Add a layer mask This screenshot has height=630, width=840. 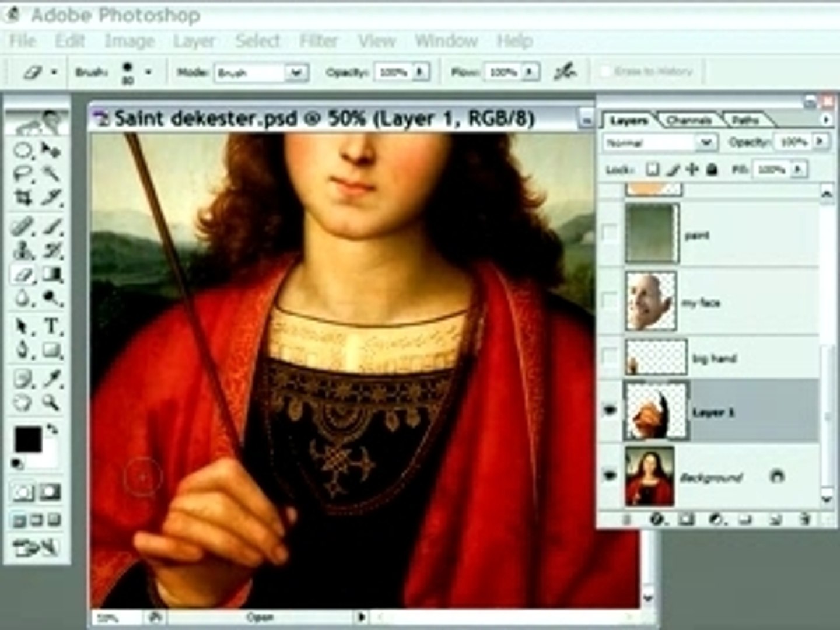pos(687,519)
